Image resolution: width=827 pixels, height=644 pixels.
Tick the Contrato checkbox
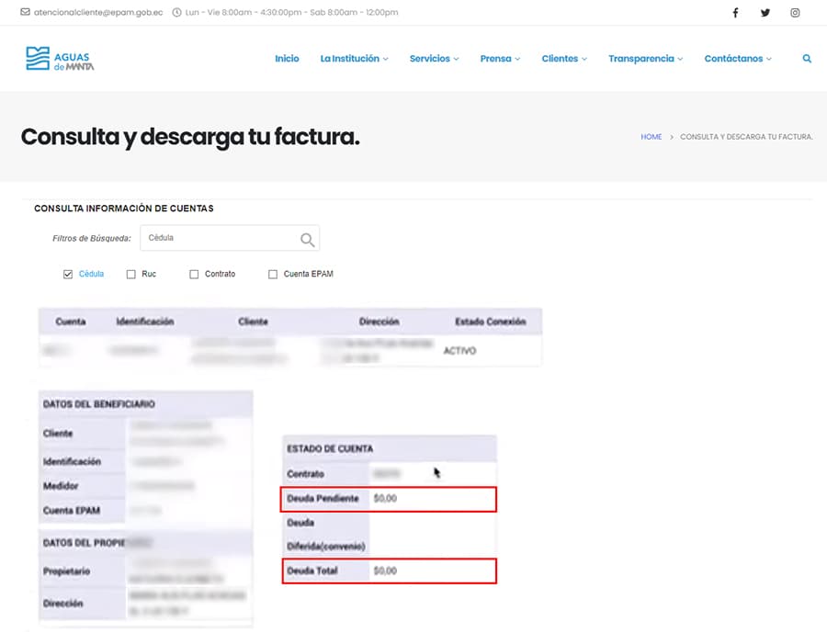(x=194, y=274)
